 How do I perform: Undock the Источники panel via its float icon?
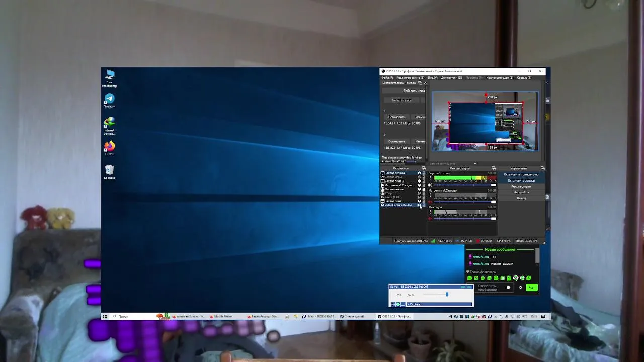[424, 168]
